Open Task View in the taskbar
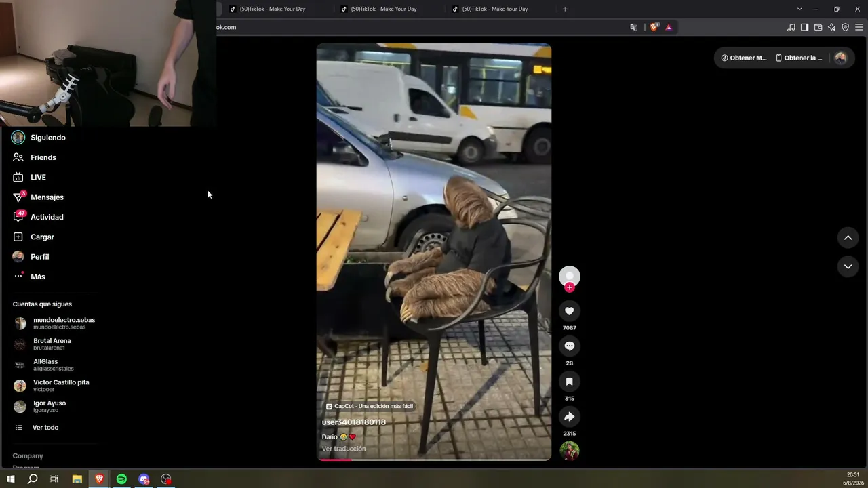 click(x=54, y=479)
